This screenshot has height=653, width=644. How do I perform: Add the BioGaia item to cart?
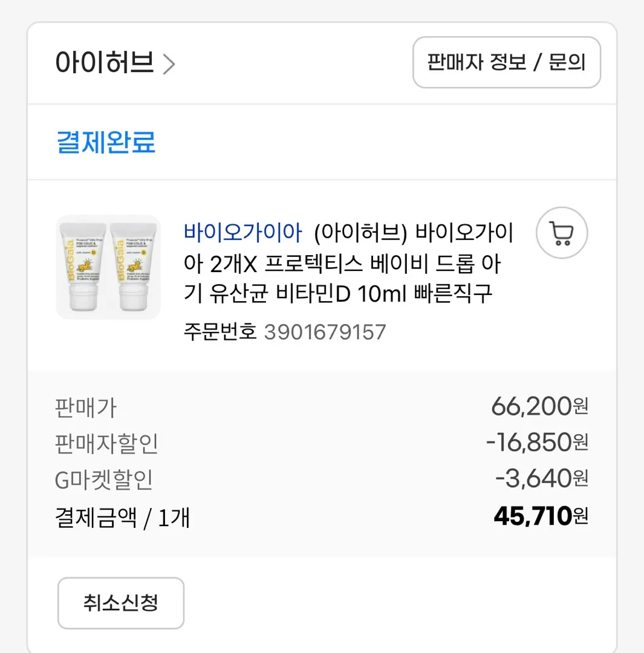562,233
